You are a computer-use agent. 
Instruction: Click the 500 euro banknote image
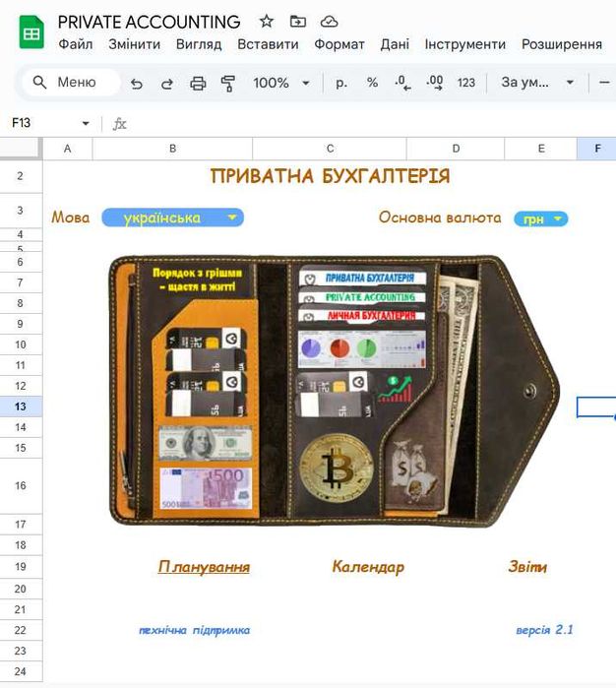[206, 488]
